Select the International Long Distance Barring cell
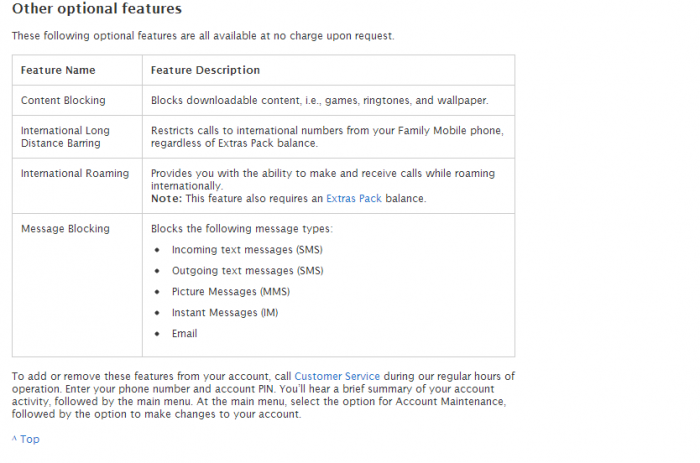 pos(65,137)
